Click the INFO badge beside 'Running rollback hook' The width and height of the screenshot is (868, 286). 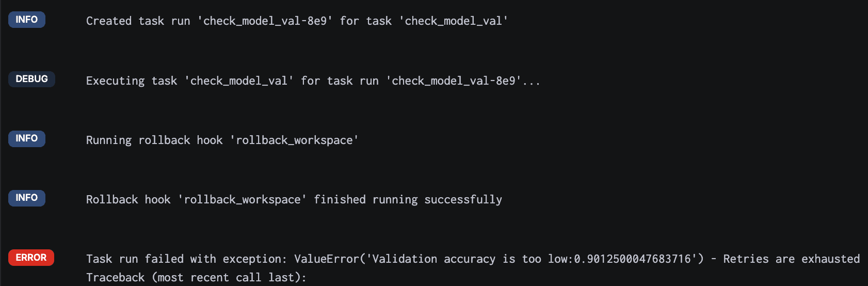tap(27, 138)
